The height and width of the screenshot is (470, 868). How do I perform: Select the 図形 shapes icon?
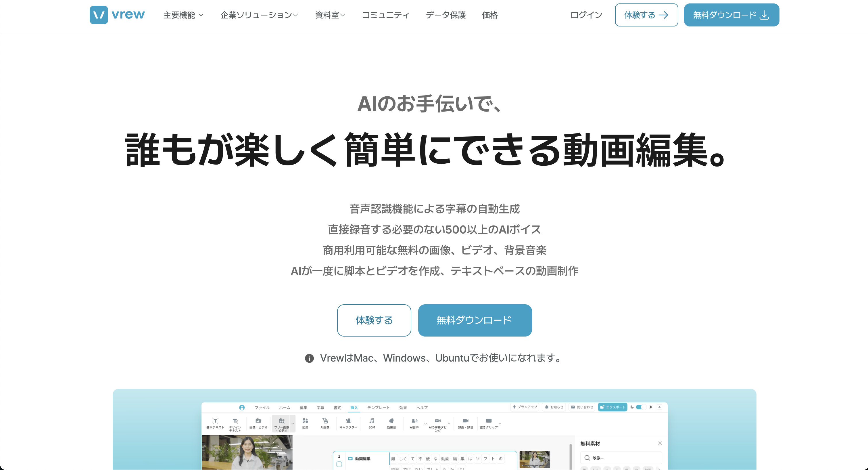305,421
